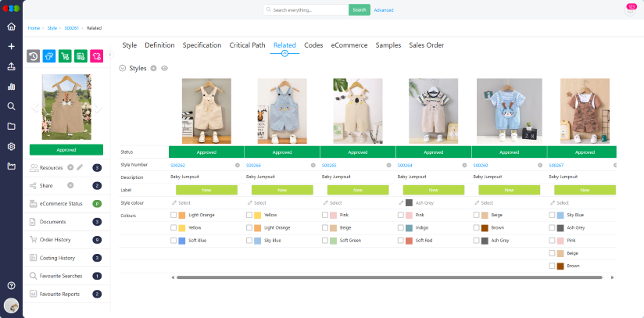The image size is (644, 318).
Task: Open the Home icon in the left sidebar
Action: coord(11,27)
